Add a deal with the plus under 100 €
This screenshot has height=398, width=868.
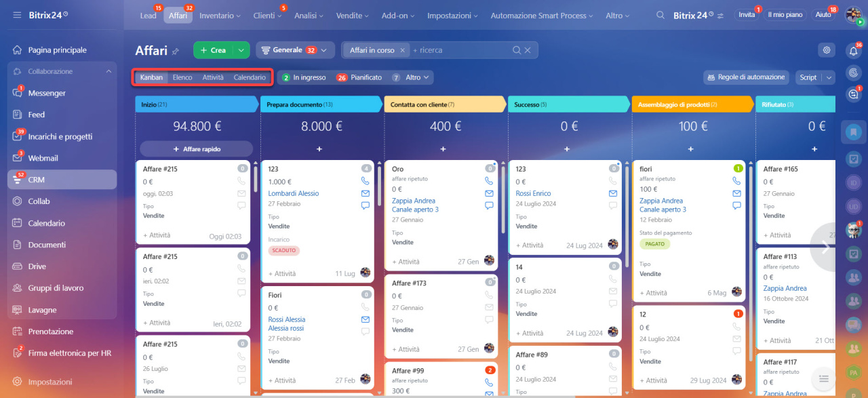[690, 148]
